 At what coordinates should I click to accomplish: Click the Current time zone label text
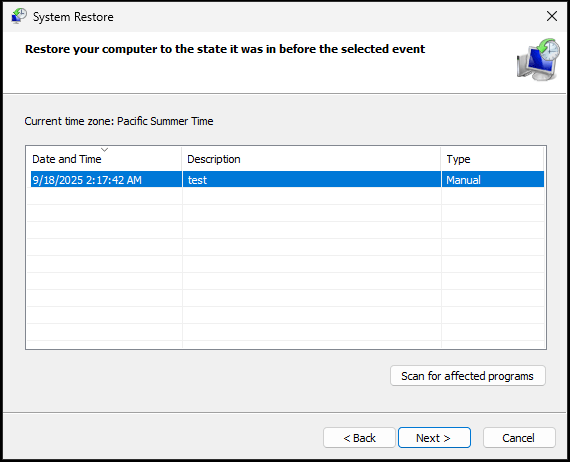pyautogui.click(x=119, y=121)
